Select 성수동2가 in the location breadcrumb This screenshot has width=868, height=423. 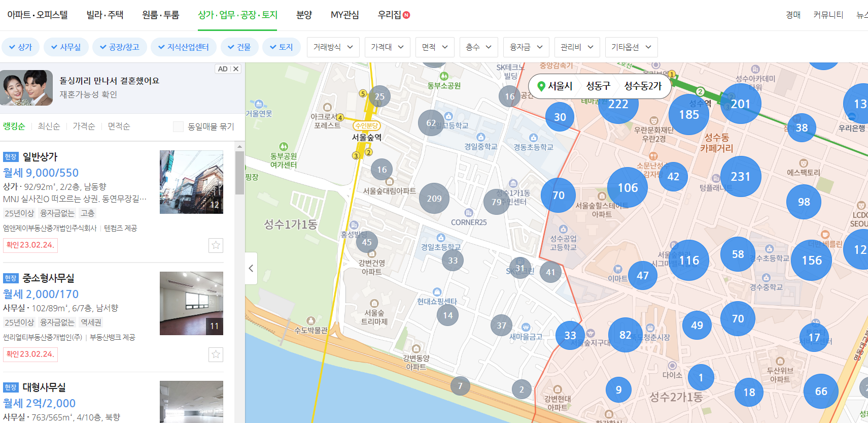click(643, 86)
